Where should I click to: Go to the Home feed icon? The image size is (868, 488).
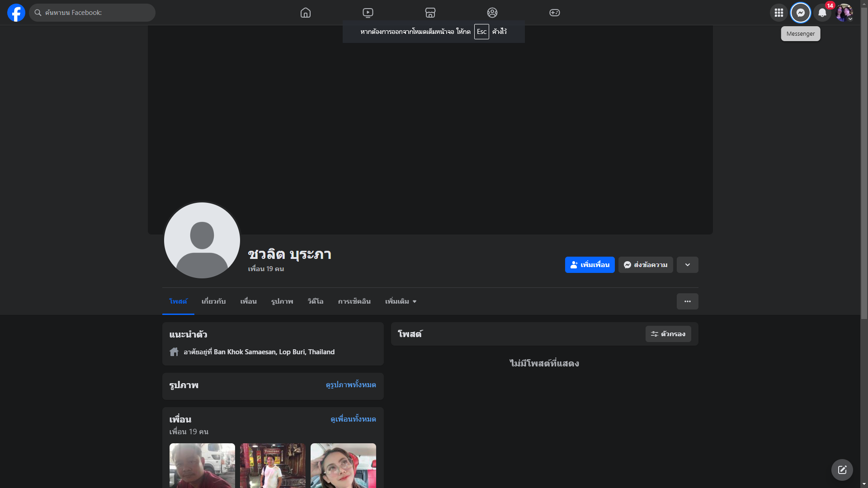[x=306, y=13]
